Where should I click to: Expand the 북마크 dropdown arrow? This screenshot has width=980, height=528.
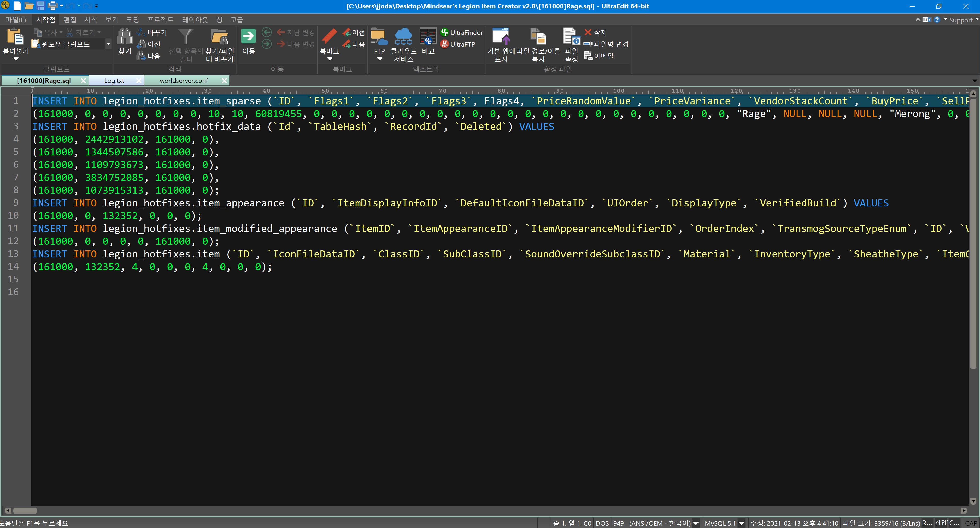coord(329,59)
